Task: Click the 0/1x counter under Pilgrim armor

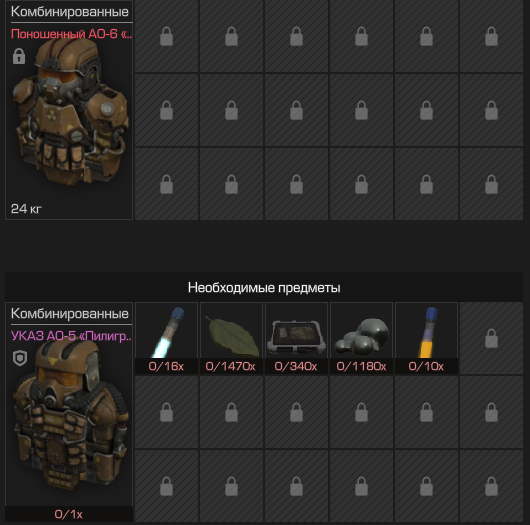Action: pyautogui.click(x=69, y=514)
